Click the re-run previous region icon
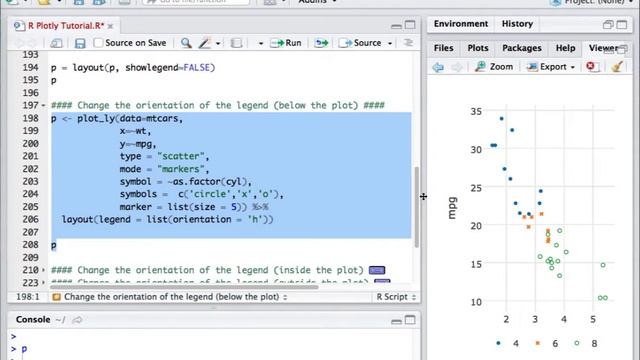This screenshot has height=360, width=640. [321, 43]
